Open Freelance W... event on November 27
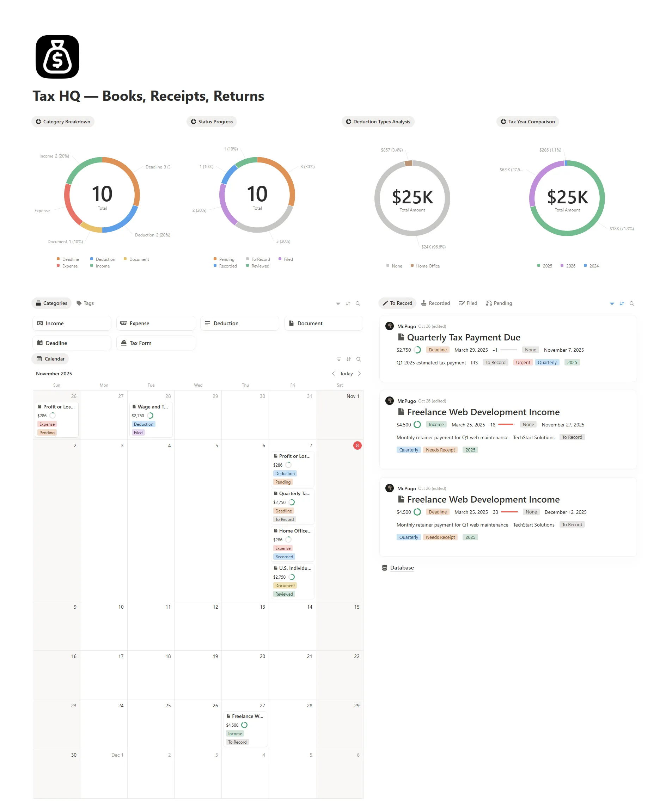 click(247, 716)
